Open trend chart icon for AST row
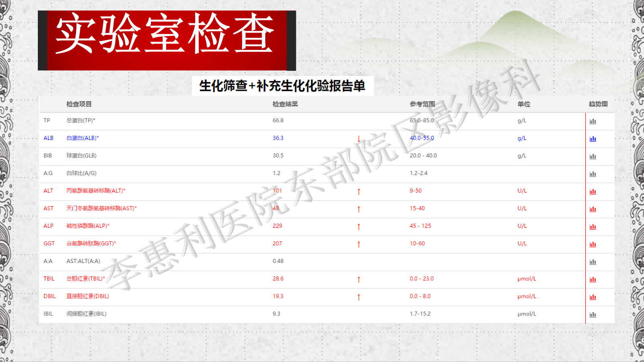This screenshot has width=644, height=362. (x=593, y=209)
